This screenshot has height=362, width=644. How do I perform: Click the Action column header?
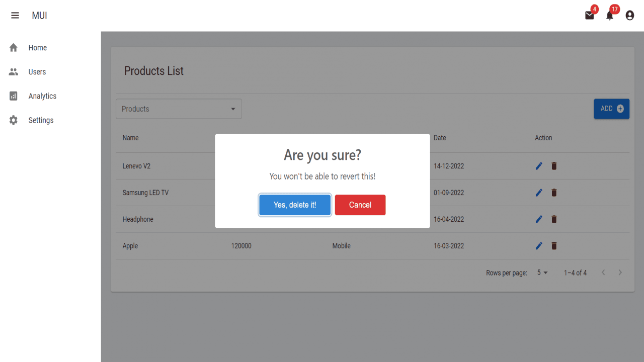point(543,138)
